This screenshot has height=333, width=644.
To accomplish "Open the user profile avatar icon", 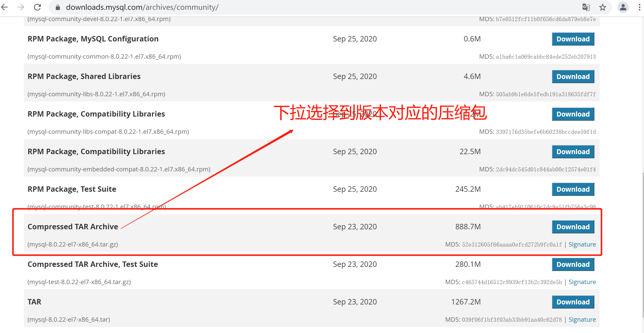I will (623, 7).
